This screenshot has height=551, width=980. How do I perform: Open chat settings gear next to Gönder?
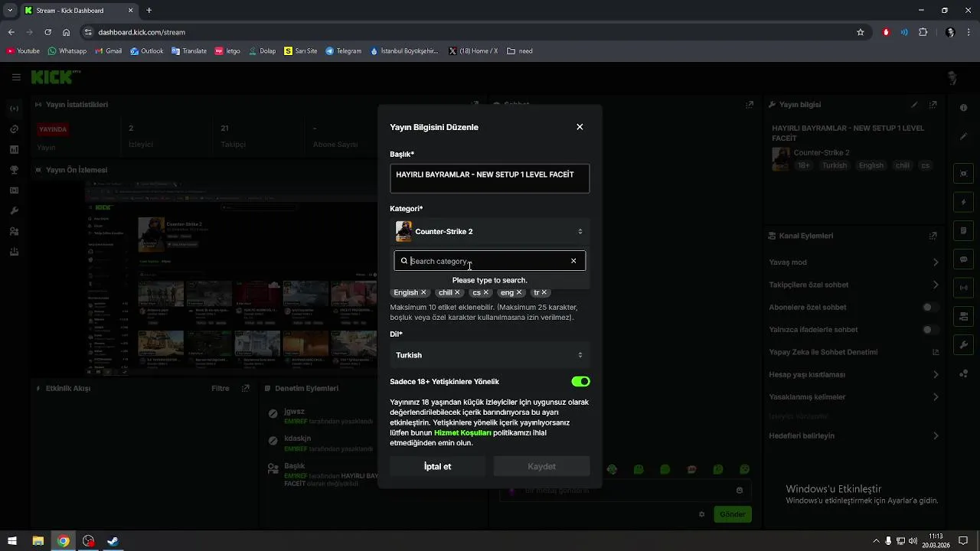701,514
